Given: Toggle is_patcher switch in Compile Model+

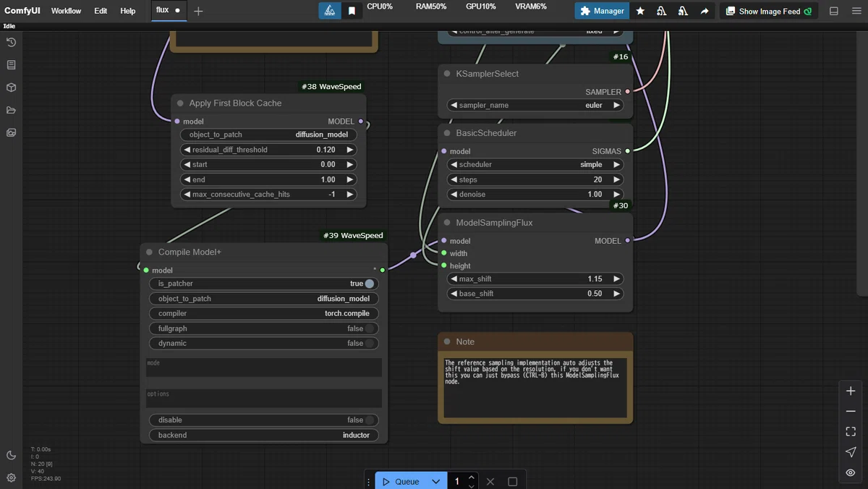Looking at the screenshot, I should click(x=370, y=284).
